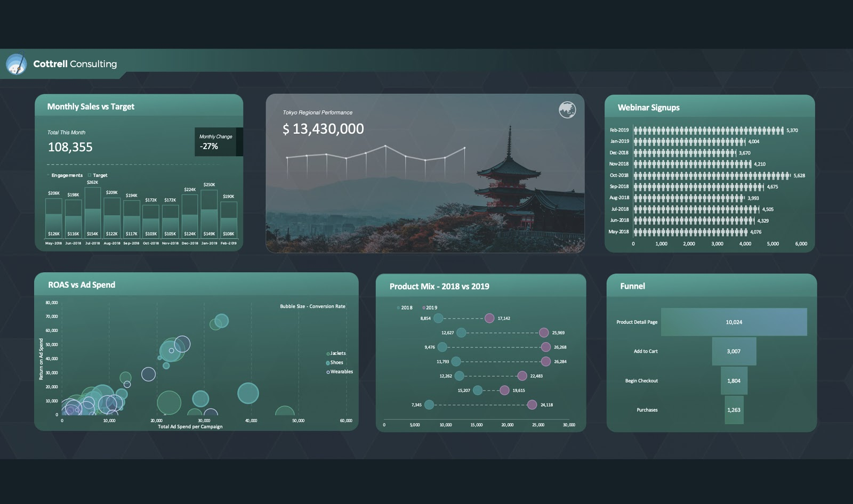Click the globe icon in Tokyo panel

(567, 110)
